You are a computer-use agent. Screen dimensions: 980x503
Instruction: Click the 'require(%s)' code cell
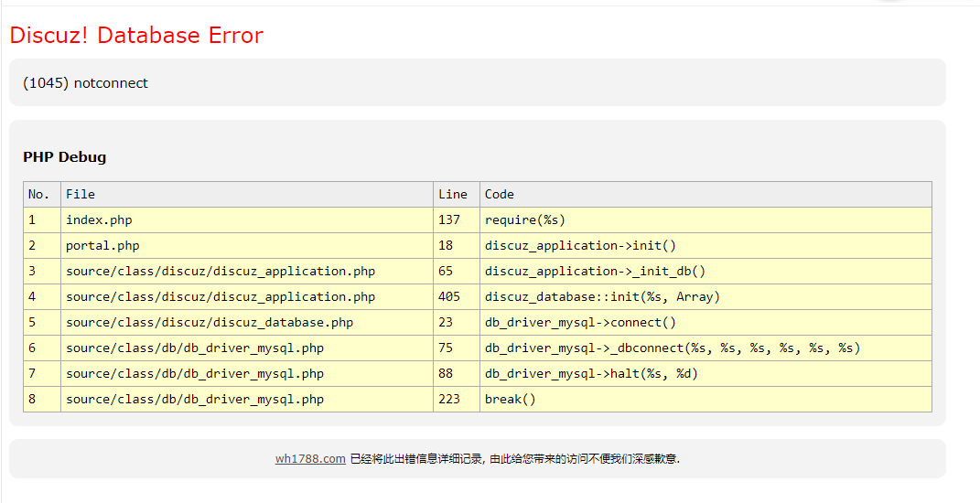705,219
